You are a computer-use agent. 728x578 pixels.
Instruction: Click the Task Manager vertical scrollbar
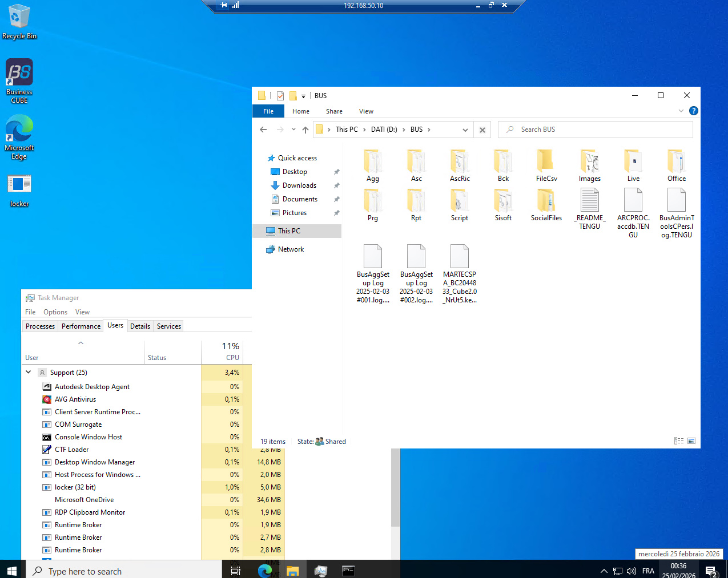(395, 487)
